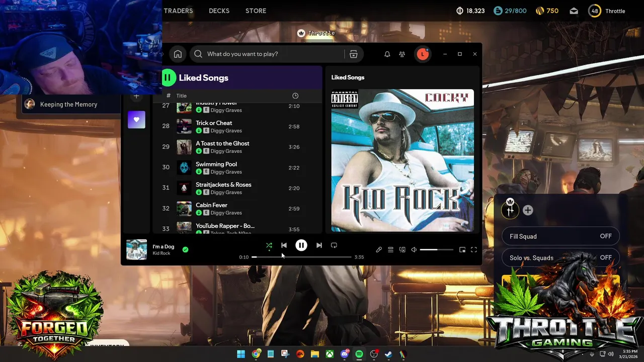Play Cabin Fever track
Screen dimensions: 644x362
click(x=237, y=209)
